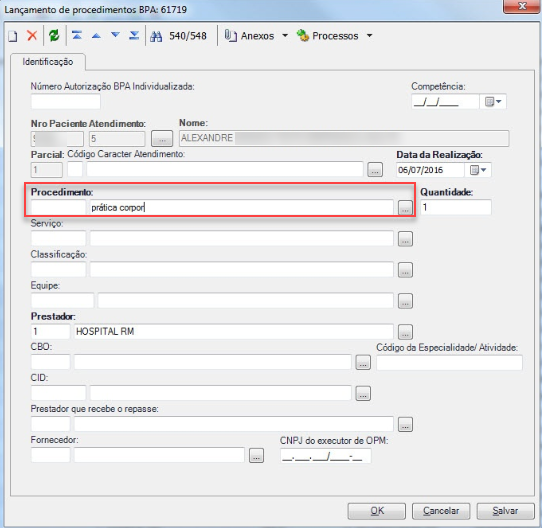This screenshot has width=542, height=528.
Task: Click the Quantidade field
Action: point(456,207)
